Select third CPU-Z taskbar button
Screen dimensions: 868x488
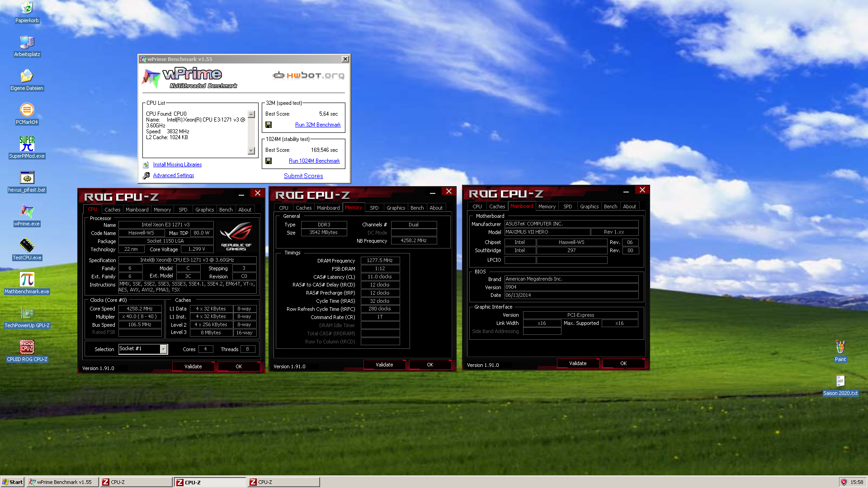(x=284, y=482)
